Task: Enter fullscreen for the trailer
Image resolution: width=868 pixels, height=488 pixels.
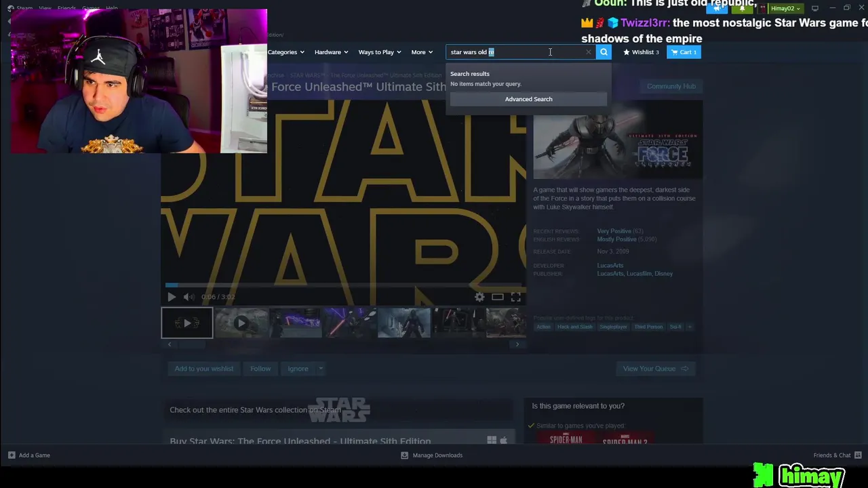Action: click(x=516, y=297)
